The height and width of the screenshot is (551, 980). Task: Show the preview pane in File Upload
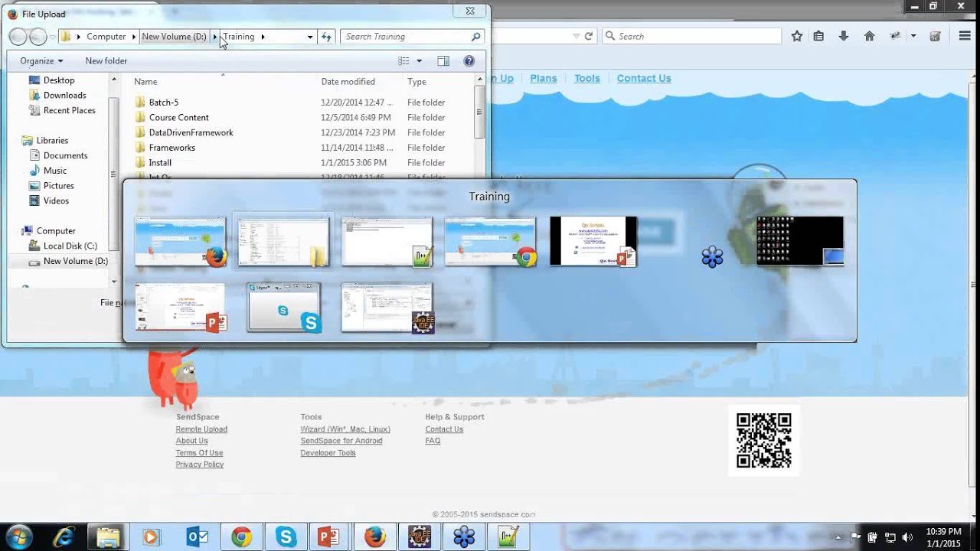click(443, 61)
